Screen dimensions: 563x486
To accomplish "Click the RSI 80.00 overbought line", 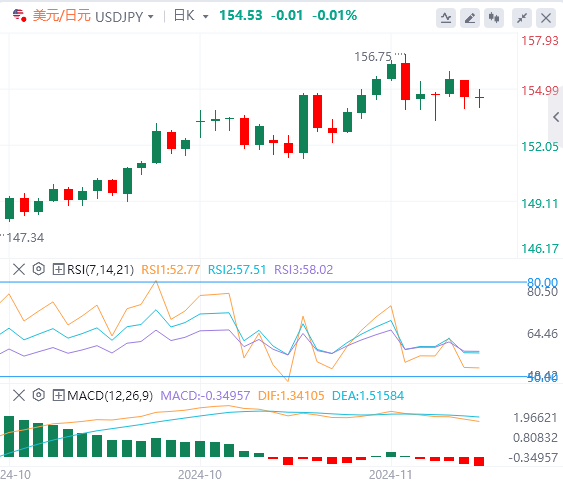I will point(263,282).
